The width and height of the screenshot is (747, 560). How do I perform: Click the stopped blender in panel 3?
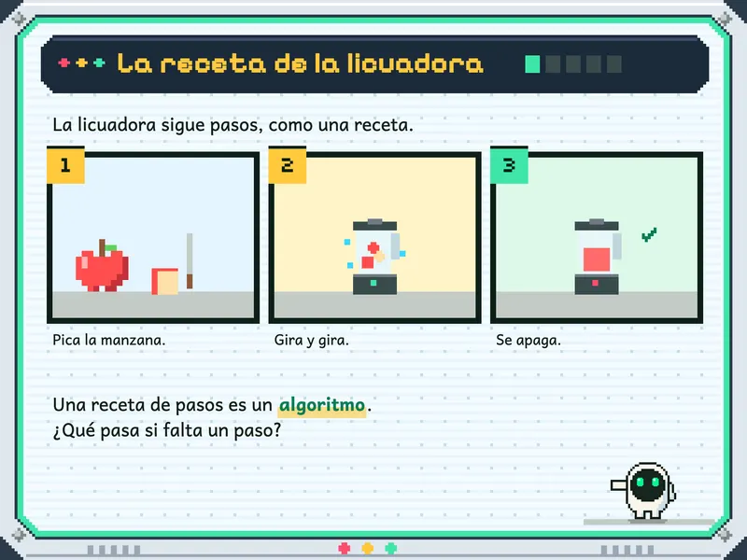(x=598, y=257)
